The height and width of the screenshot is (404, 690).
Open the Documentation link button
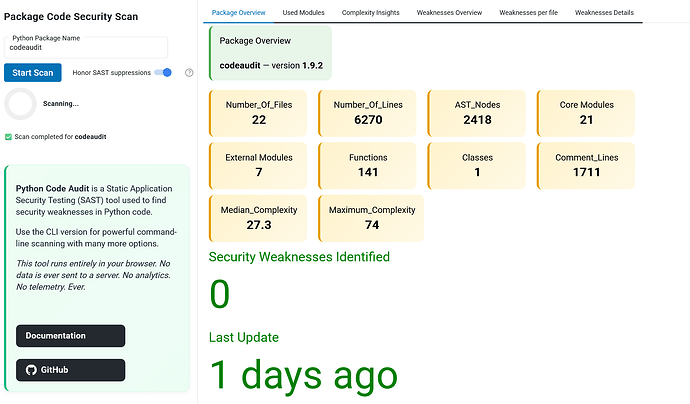point(70,336)
